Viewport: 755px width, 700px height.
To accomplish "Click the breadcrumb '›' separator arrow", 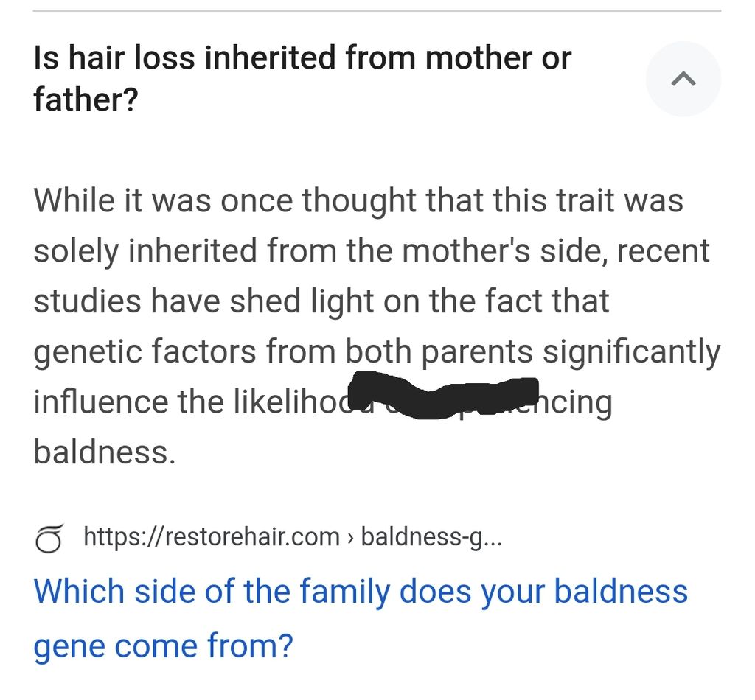I will point(350,537).
